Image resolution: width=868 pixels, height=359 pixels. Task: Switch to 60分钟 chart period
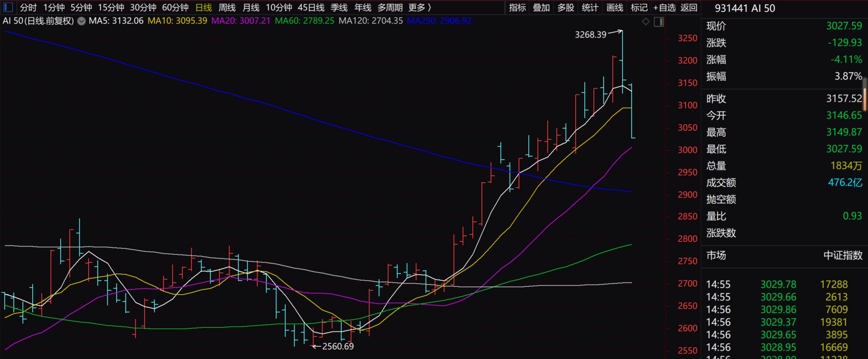point(175,8)
